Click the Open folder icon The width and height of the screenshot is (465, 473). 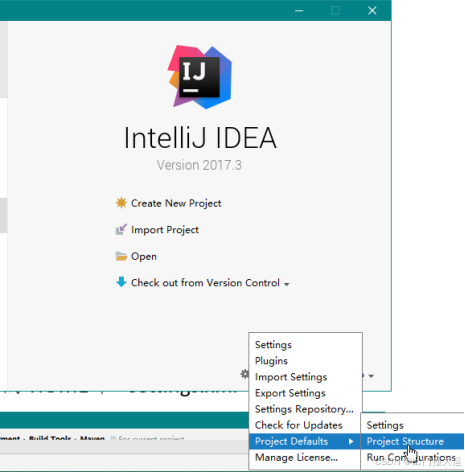point(121,256)
